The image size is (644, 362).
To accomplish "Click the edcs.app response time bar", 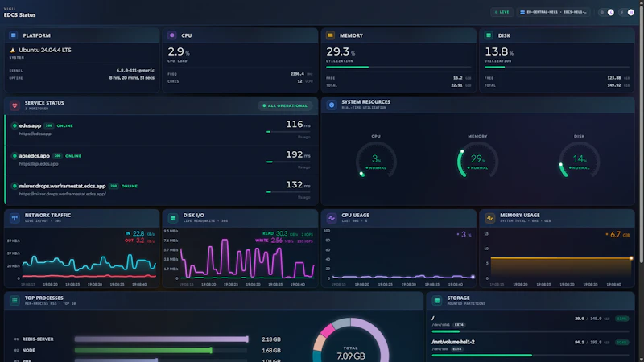I will (288, 132).
